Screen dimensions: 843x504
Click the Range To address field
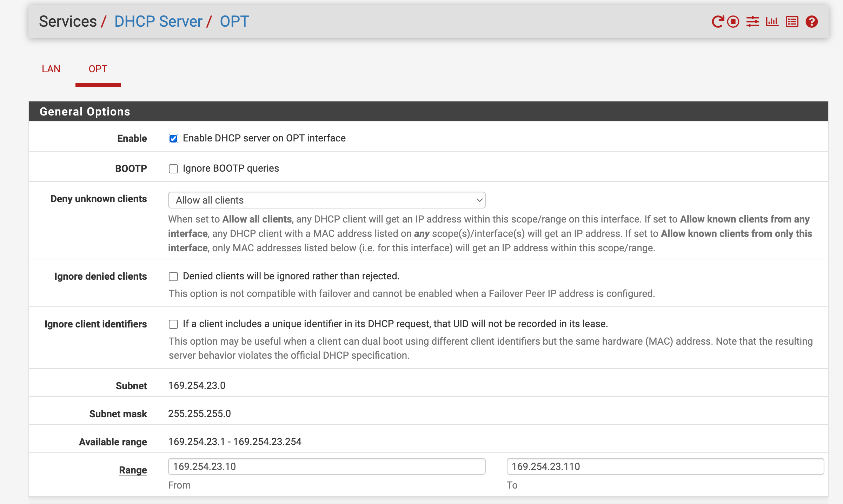pyautogui.click(x=665, y=466)
